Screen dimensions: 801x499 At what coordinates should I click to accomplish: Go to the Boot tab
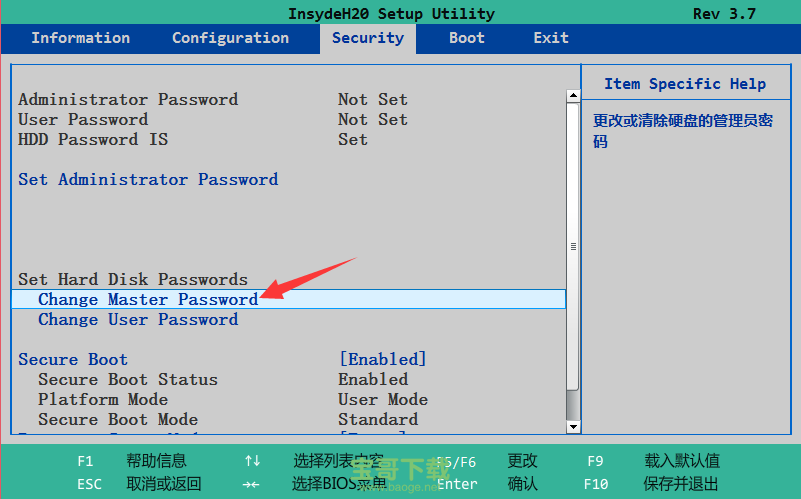point(466,38)
